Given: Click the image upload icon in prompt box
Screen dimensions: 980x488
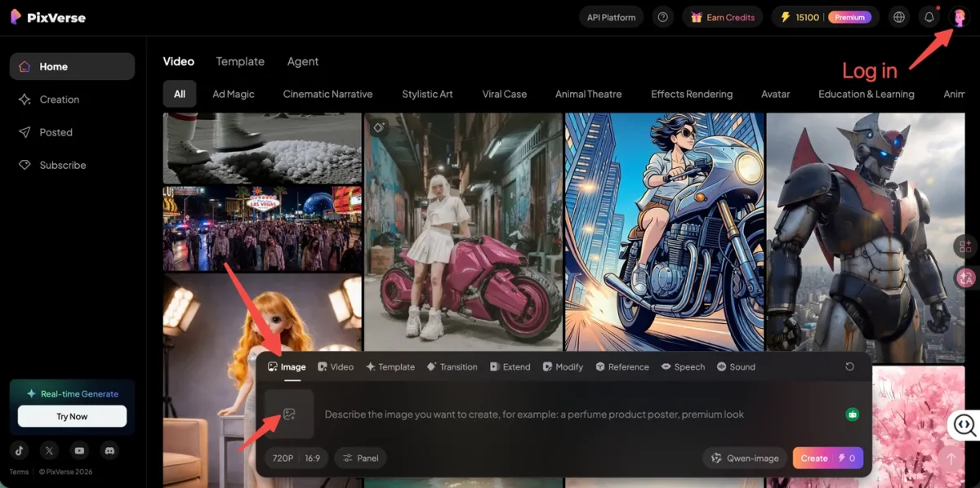Looking at the screenshot, I should pyautogui.click(x=288, y=415).
